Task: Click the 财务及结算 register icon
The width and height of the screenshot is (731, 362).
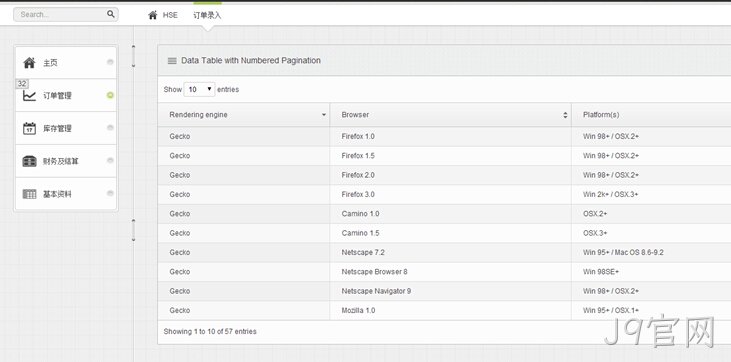Action: click(x=29, y=161)
